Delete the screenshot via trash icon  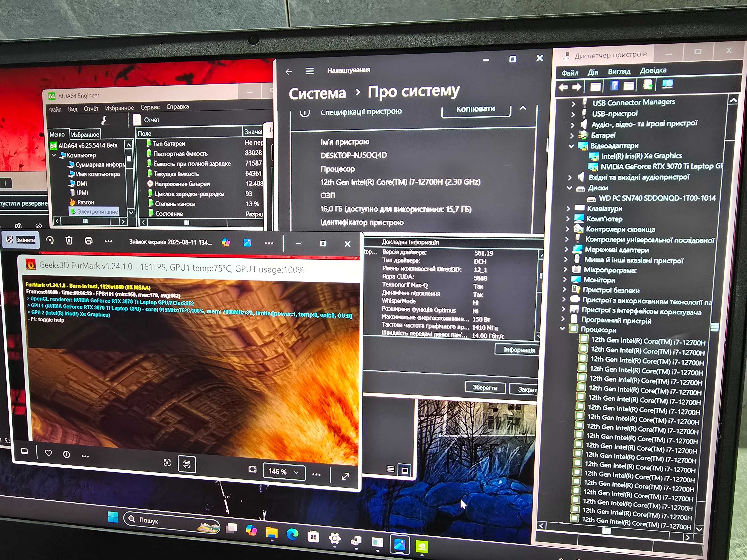tap(69, 240)
